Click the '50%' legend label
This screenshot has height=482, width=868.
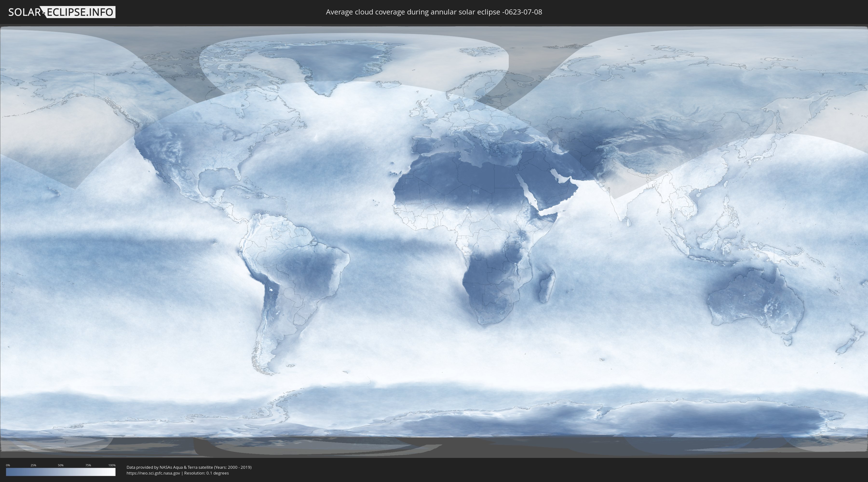[61, 465]
